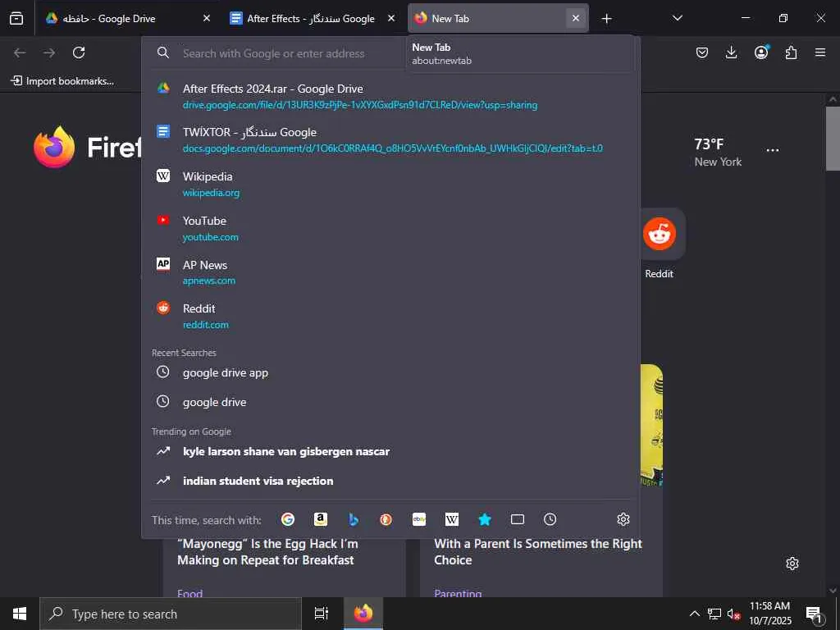Search this time with eBay
The width and height of the screenshot is (840, 630).
pyautogui.click(x=419, y=519)
